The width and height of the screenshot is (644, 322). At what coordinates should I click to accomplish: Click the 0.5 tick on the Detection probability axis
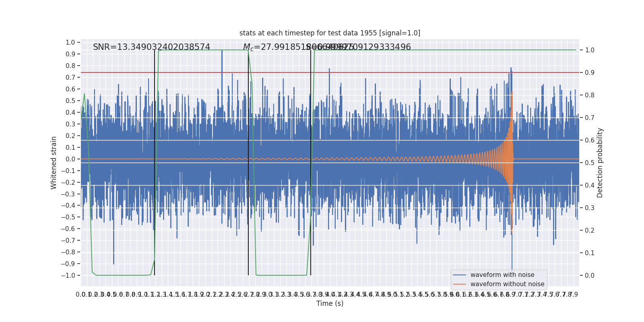coord(590,163)
